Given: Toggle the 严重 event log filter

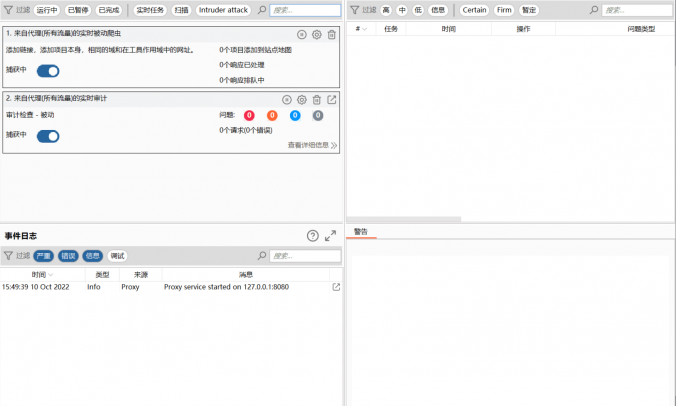Looking at the screenshot, I should [x=42, y=256].
